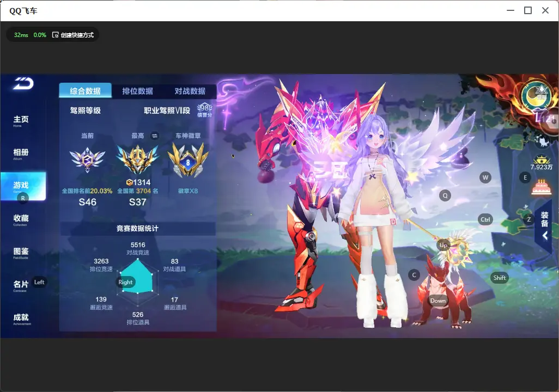Click the Q key overlay button
559x392 pixels.
[445, 195]
